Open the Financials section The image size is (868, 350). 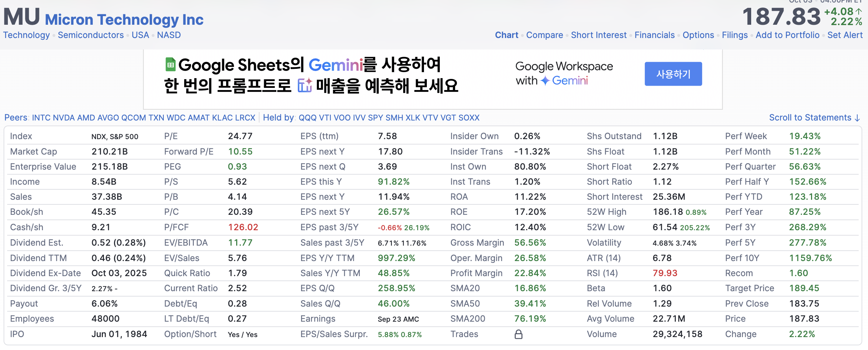tap(654, 35)
